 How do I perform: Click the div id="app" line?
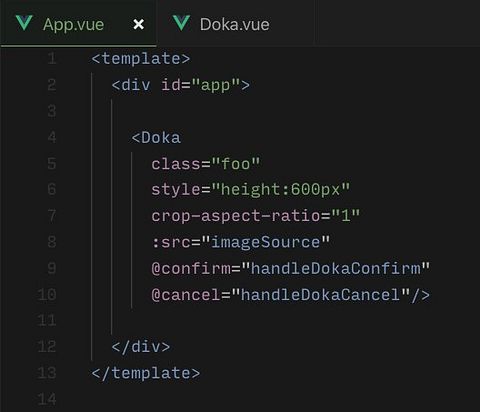coord(181,85)
